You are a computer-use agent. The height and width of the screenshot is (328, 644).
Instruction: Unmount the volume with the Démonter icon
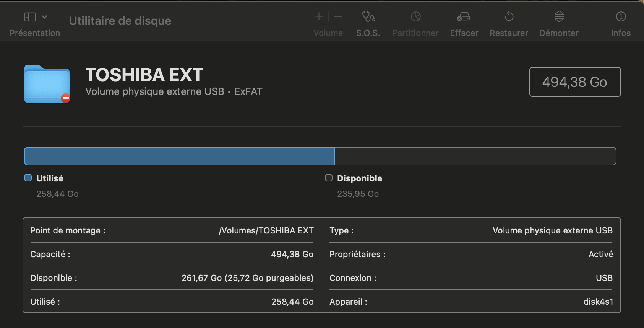tap(559, 17)
